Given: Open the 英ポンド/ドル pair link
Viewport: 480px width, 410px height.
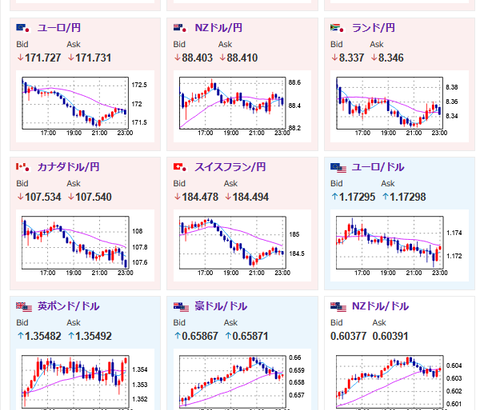Looking at the screenshot, I should click(x=68, y=306).
